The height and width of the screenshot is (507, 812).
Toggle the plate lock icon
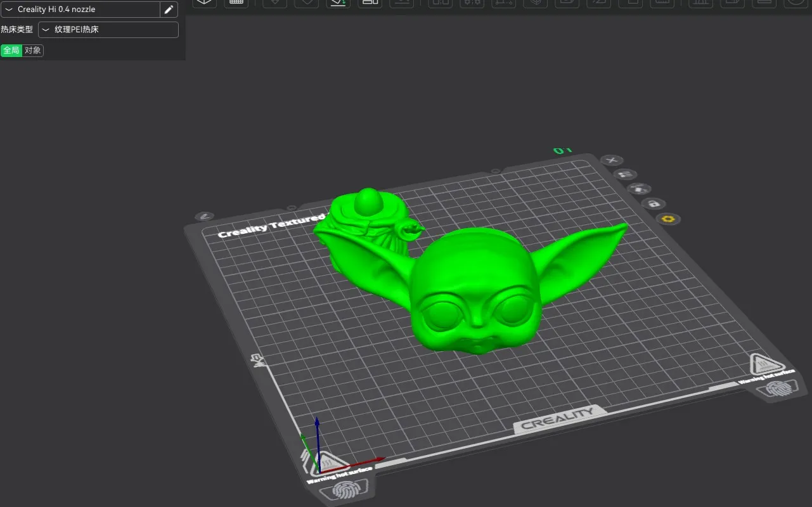pyautogui.click(x=653, y=204)
